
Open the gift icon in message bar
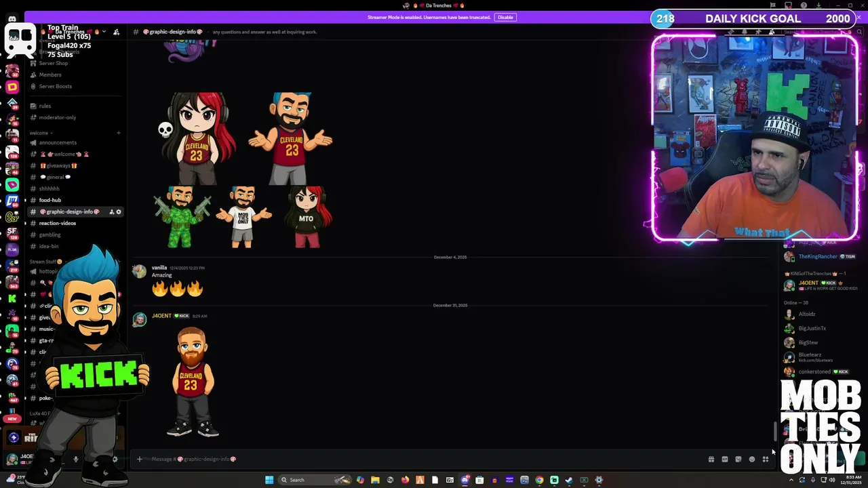tap(711, 459)
